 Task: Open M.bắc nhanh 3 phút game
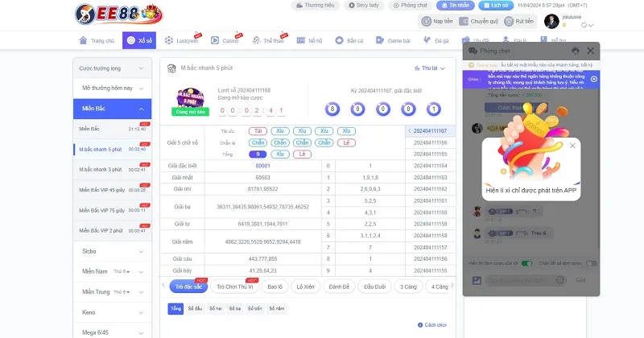(112, 169)
